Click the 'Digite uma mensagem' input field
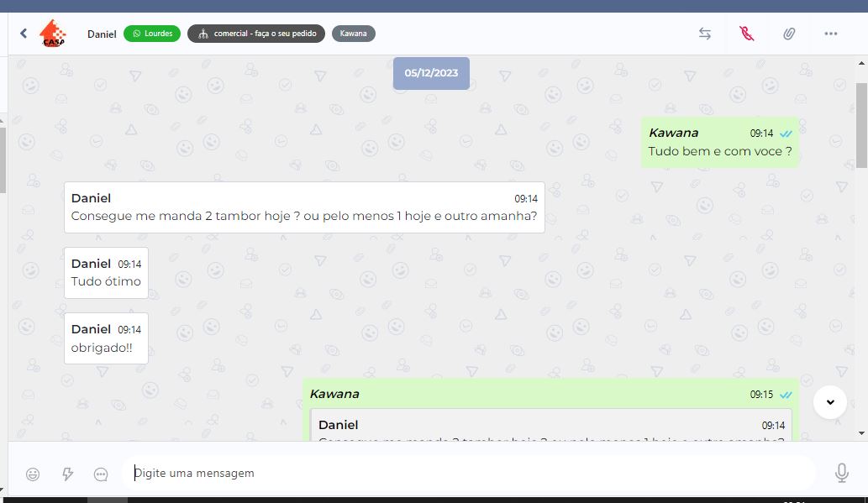The height and width of the screenshot is (503, 868). click(x=466, y=474)
